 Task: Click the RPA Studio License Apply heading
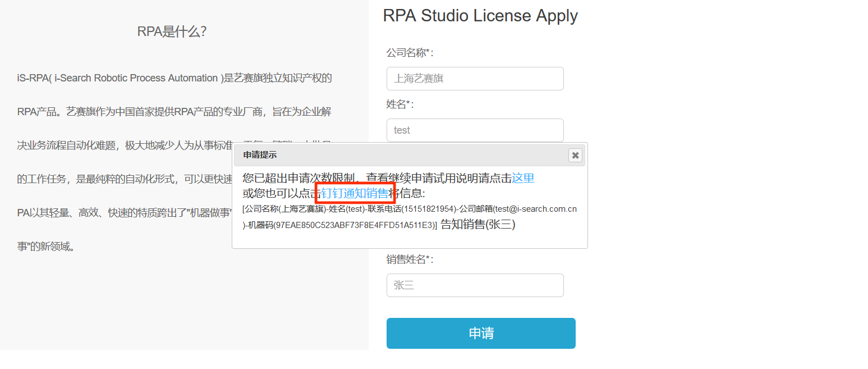pyautogui.click(x=480, y=15)
